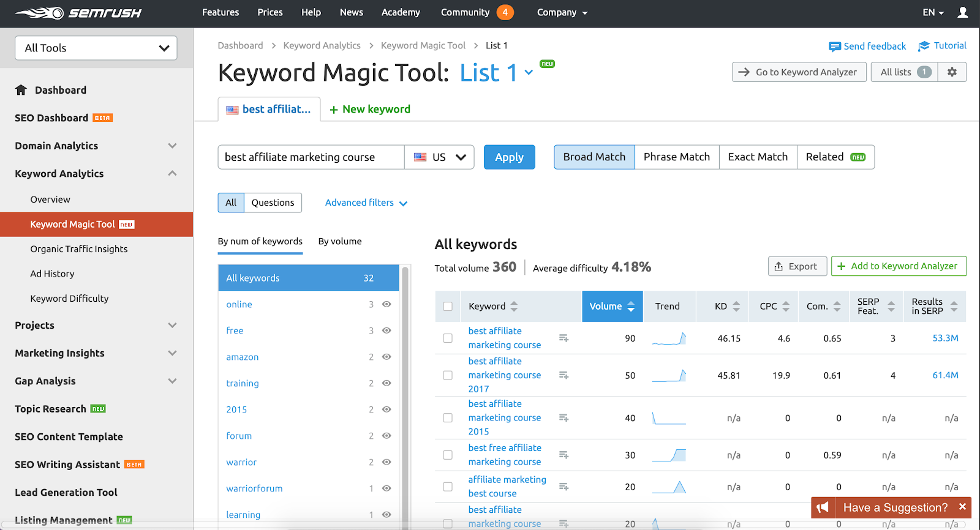Open US country database dropdown
This screenshot has height=530, width=980.
click(x=439, y=157)
